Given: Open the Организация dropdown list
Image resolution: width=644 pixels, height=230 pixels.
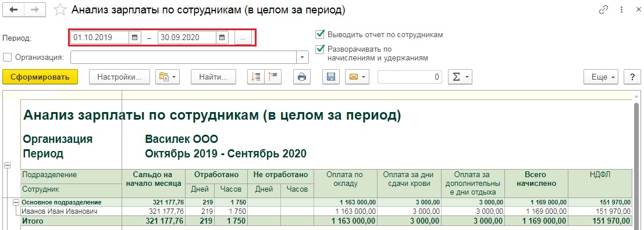Looking at the screenshot, I should [303, 57].
